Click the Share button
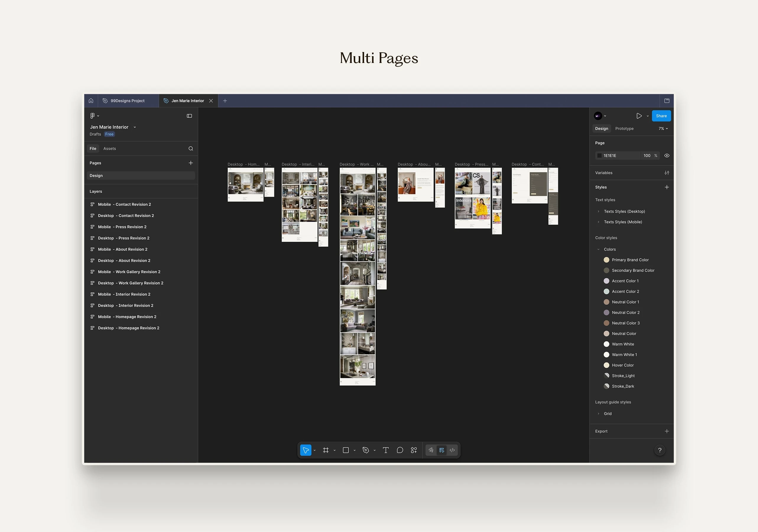The image size is (758, 532). [x=661, y=116]
